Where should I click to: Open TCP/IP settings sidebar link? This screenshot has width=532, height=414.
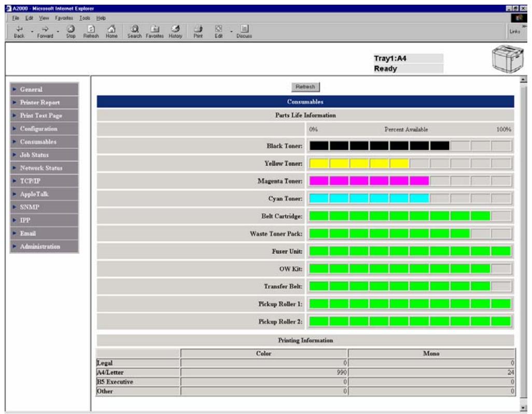coord(45,181)
